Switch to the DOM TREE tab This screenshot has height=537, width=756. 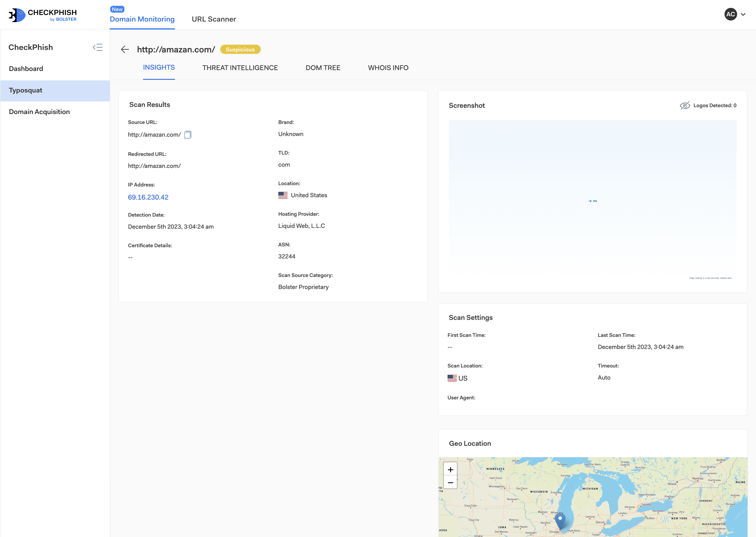[x=323, y=68]
